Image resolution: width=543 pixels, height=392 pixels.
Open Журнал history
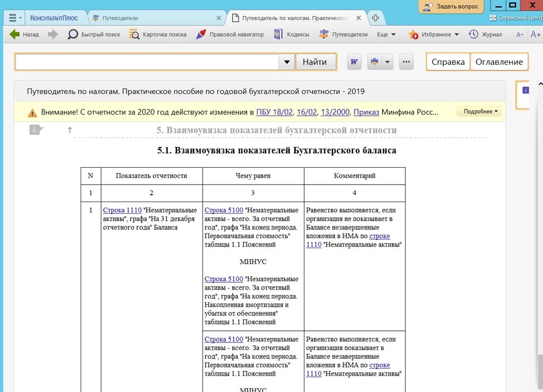pyautogui.click(x=485, y=34)
